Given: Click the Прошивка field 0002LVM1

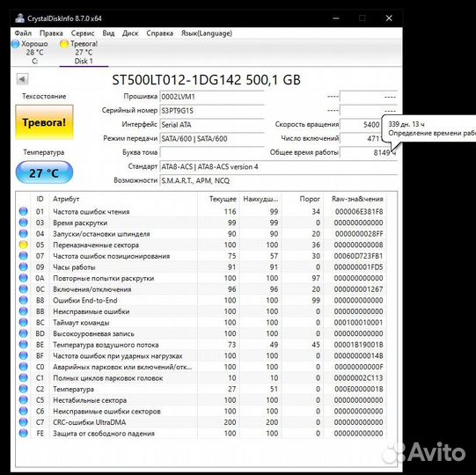Looking at the screenshot, I should click(x=211, y=97).
